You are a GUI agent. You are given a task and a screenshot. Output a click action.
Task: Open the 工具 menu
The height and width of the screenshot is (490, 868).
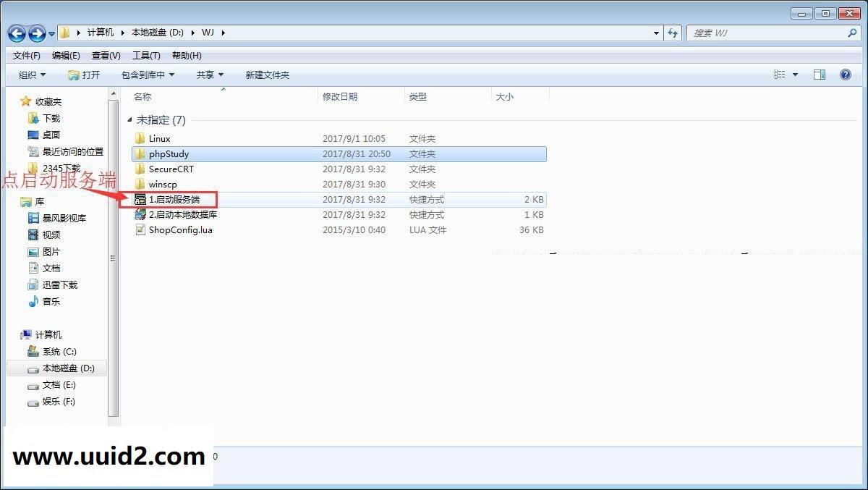click(x=145, y=55)
